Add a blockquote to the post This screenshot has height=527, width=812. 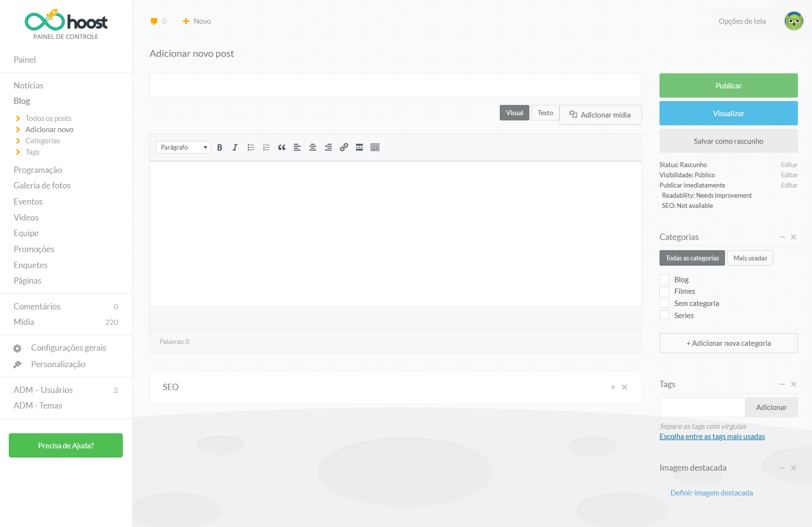point(282,148)
